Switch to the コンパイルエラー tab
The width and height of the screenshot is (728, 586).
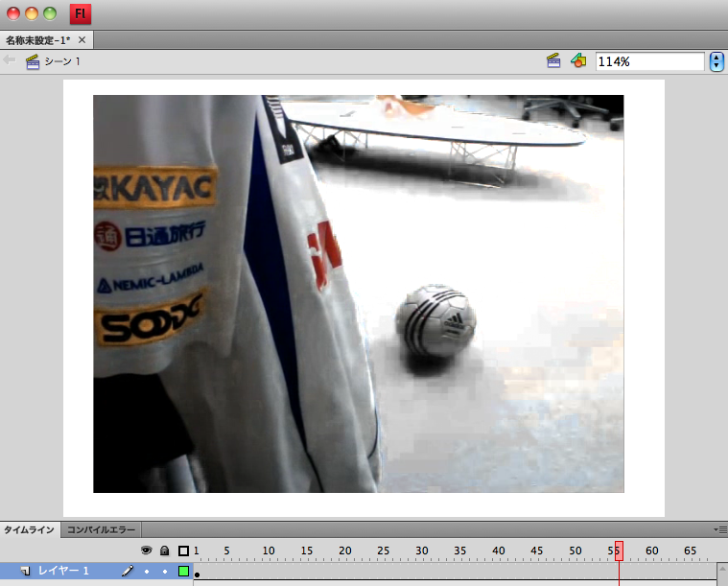pyautogui.click(x=102, y=529)
